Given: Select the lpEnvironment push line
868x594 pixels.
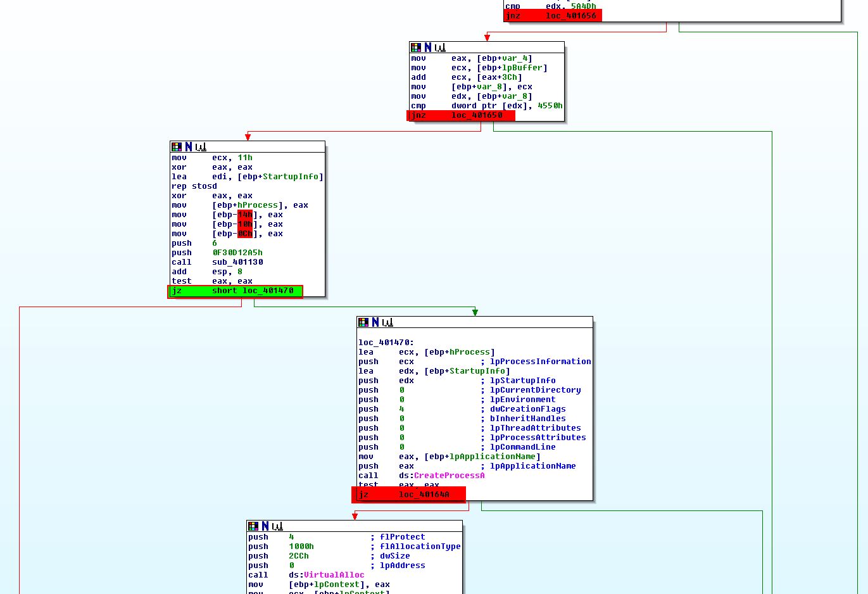Looking at the screenshot, I should pyautogui.click(x=457, y=400).
